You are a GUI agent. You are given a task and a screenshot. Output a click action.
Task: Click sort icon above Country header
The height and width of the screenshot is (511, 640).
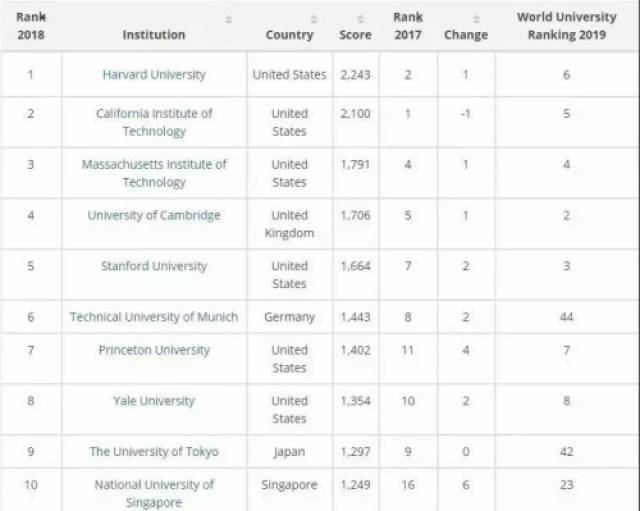click(314, 19)
